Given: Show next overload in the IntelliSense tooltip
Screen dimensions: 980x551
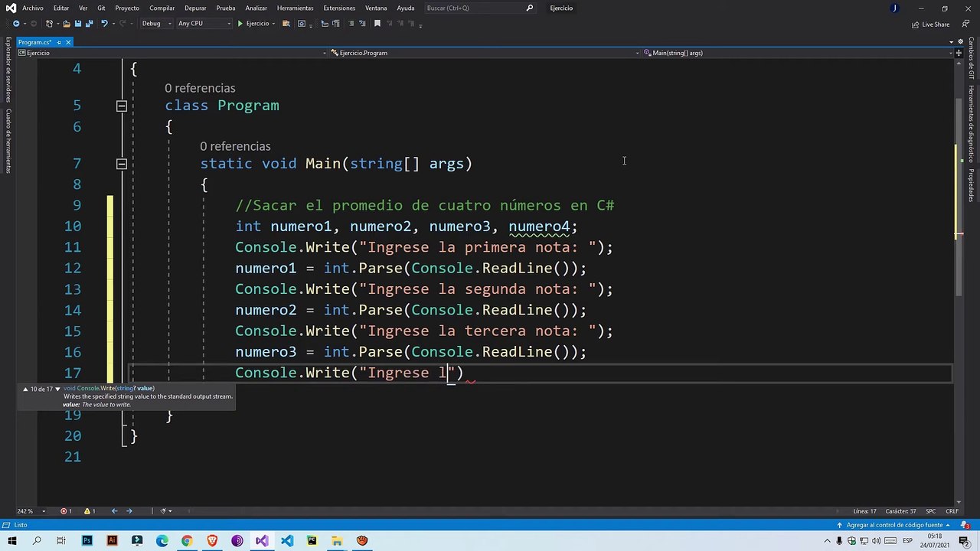Looking at the screenshot, I should point(57,389).
